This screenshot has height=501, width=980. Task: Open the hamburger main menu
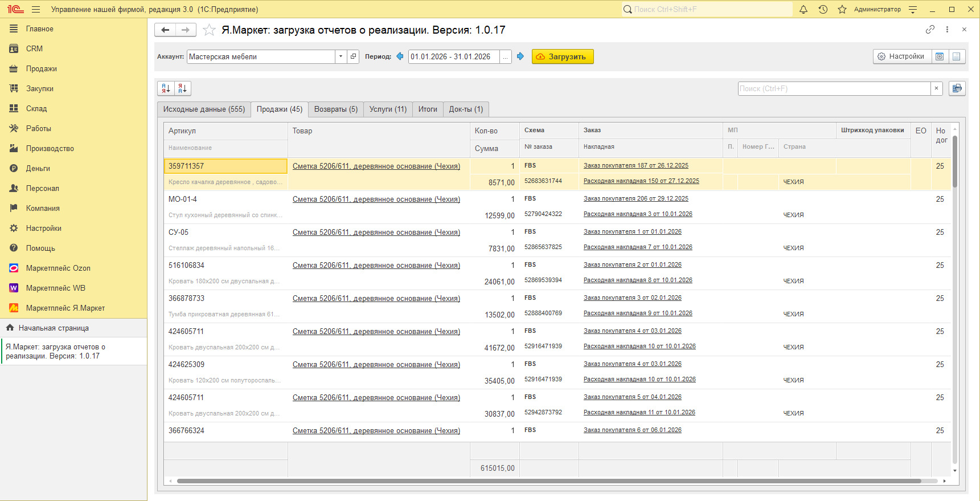click(x=36, y=9)
